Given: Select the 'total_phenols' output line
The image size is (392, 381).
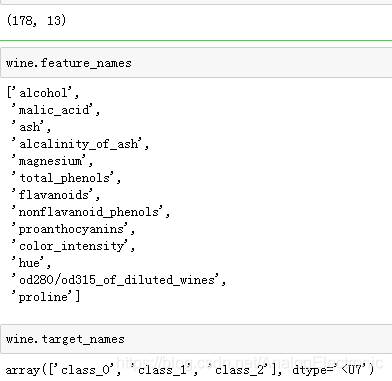Looking at the screenshot, I should pyautogui.click(x=66, y=178).
